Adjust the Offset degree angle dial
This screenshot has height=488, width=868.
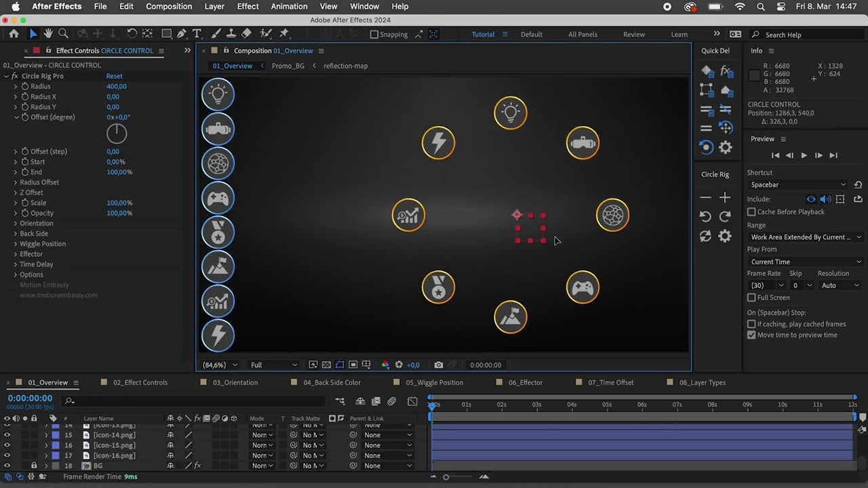point(117,134)
